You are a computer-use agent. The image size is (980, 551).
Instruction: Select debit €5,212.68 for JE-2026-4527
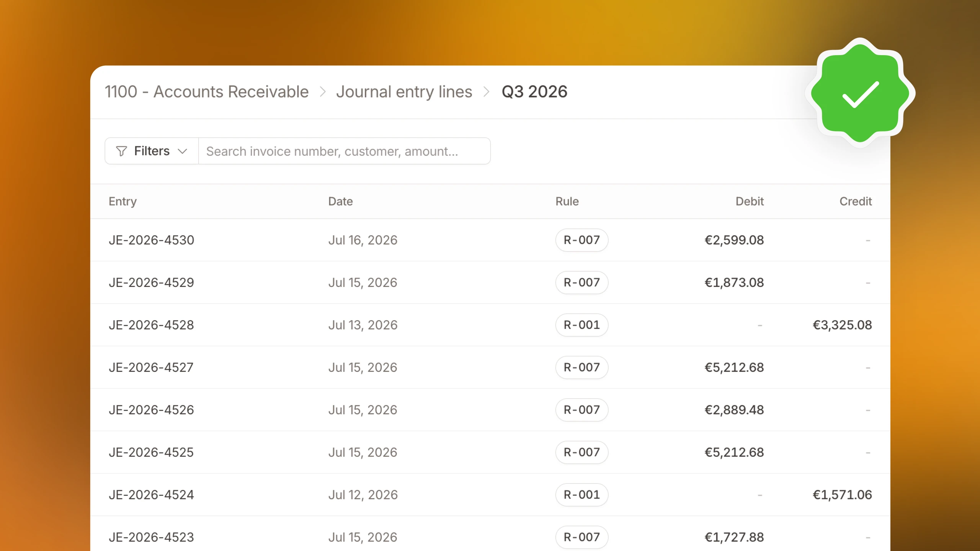(x=734, y=367)
